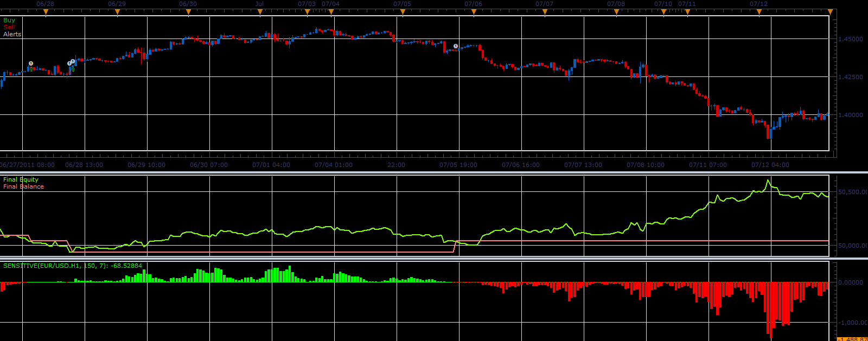Click the 07/05 19:00 time label
868x341 pixels.
click(458, 165)
